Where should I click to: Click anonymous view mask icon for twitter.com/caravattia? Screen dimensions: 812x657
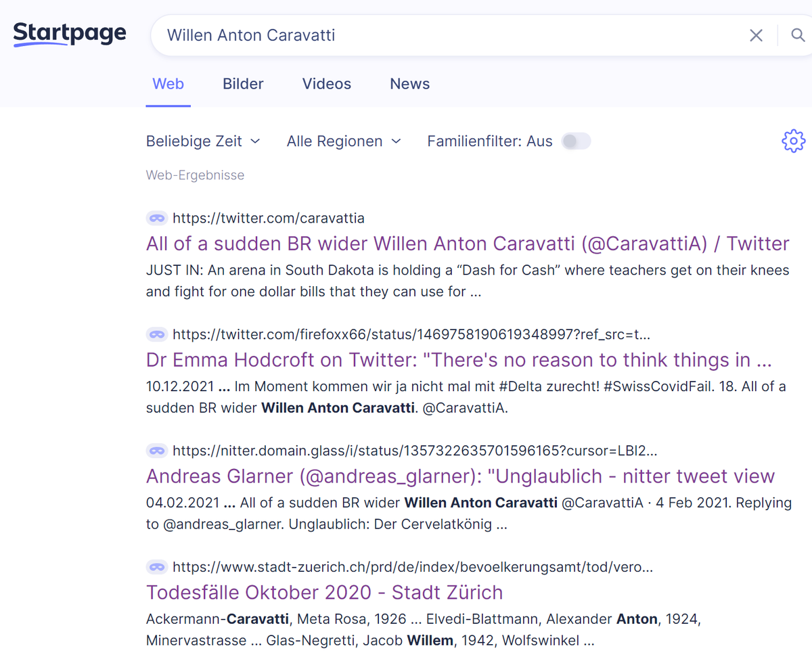tap(157, 218)
